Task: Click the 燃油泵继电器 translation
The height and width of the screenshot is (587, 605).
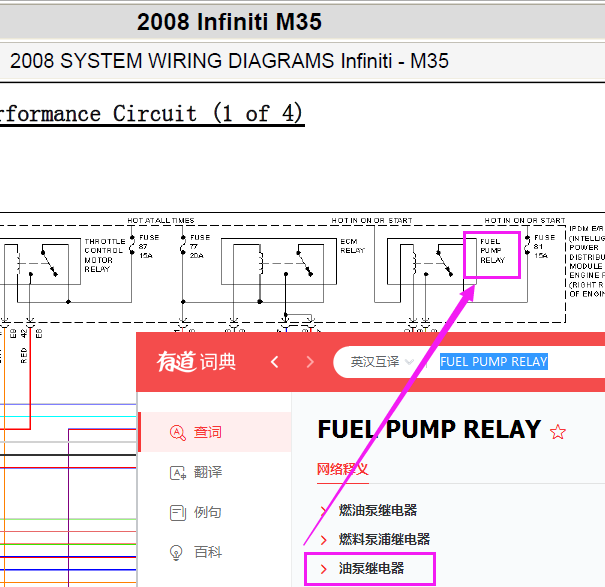Action: (378, 510)
